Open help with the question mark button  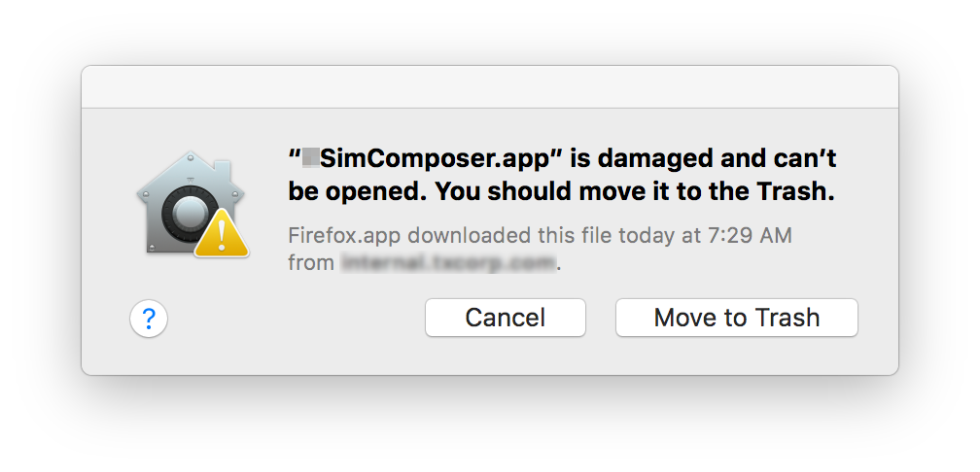(x=149, y=318)
